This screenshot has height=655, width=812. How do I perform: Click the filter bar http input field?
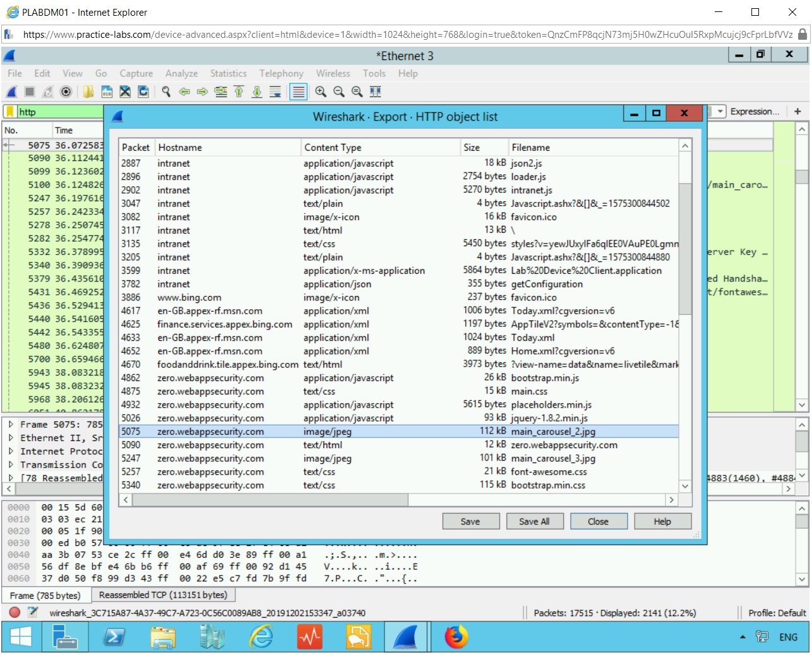pos(60,112)
